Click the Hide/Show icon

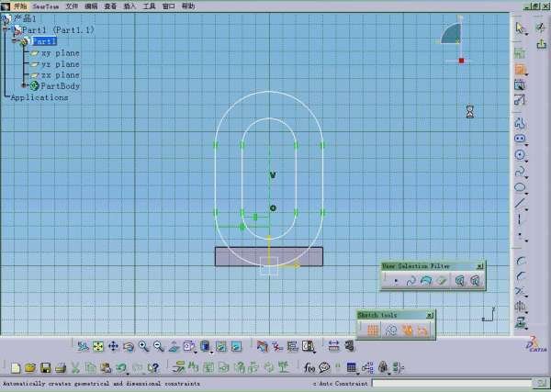click(221, 346)
